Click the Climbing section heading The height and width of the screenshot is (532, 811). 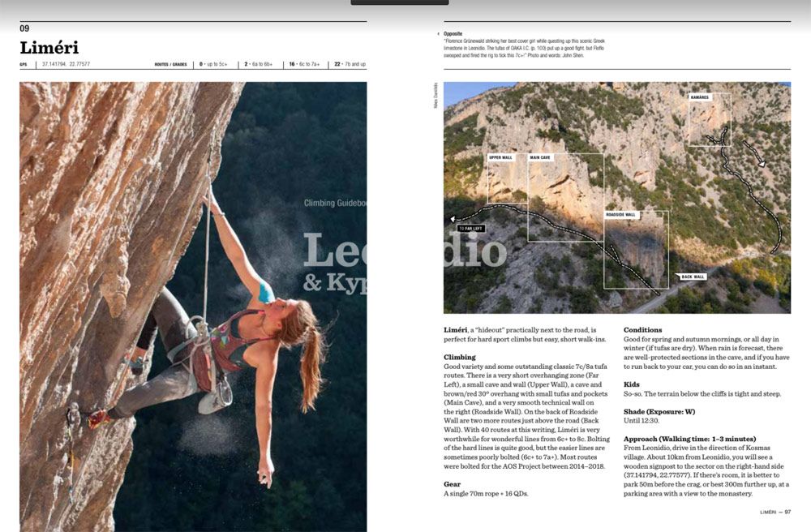(459, 357)
